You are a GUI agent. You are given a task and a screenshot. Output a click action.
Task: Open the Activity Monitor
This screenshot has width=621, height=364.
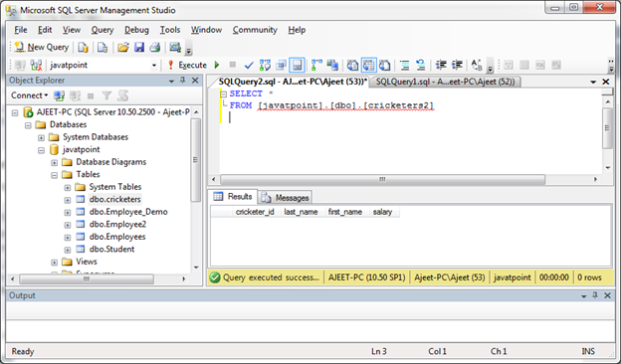coord(175,48)
